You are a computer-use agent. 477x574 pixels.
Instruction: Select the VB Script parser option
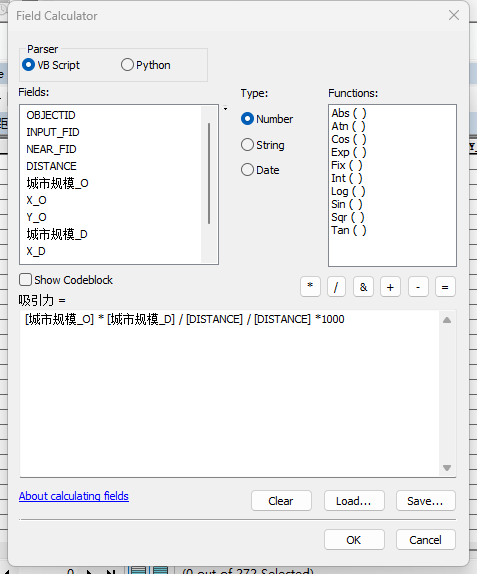click(x=51, y=65)
